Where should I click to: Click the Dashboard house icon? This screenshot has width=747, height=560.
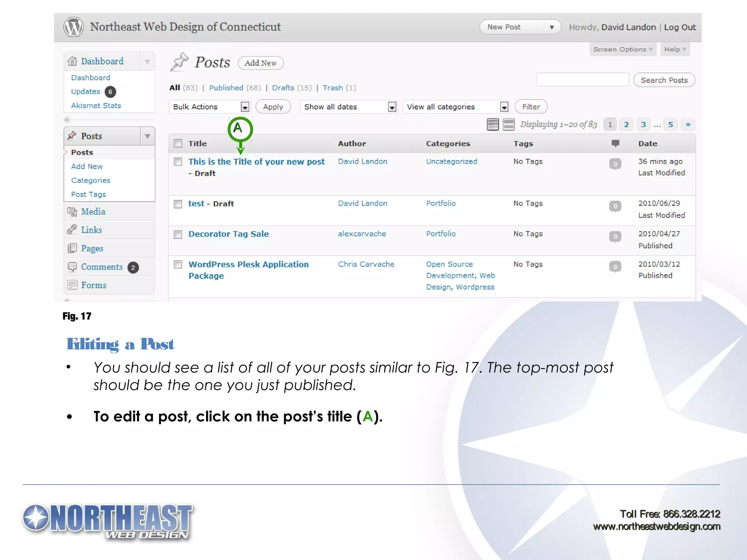click(x=72, y=61)
